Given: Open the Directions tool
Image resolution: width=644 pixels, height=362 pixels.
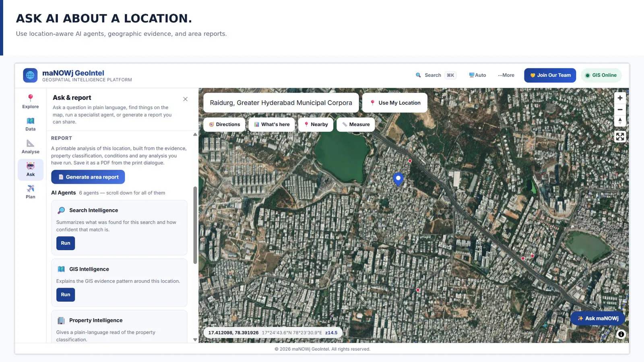Looking at the screenshot, I should [225, 125].
